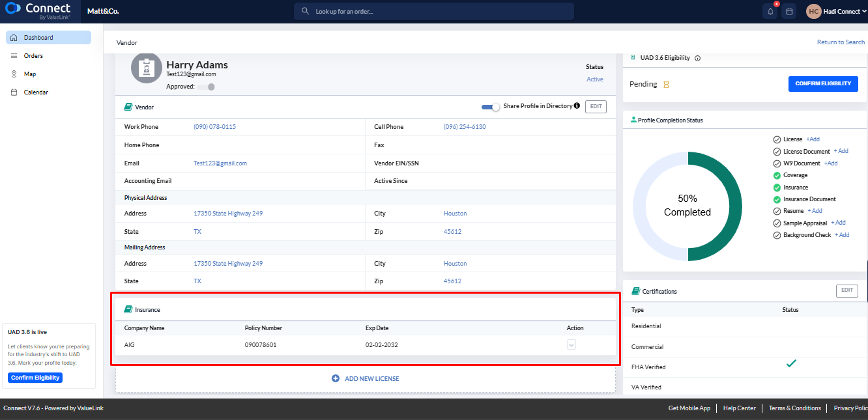Image resolution: width=868 pixels, height=420 pixels.
Task: Click the Certifications section book icon
Action: 635,291
